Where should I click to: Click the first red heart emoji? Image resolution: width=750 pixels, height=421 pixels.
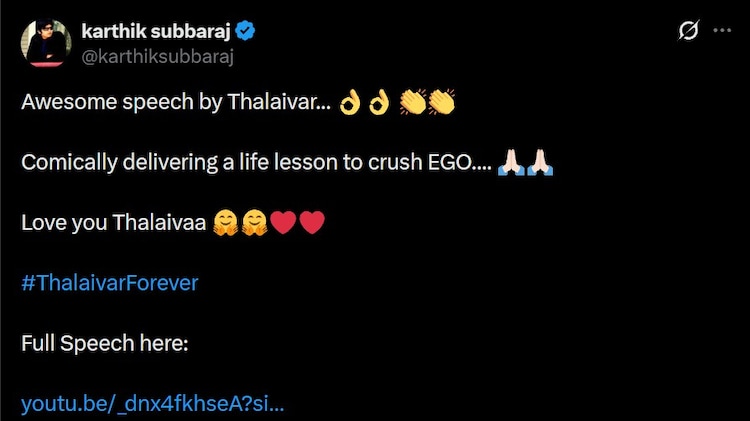pyautogui.click(x=283, y=223)
